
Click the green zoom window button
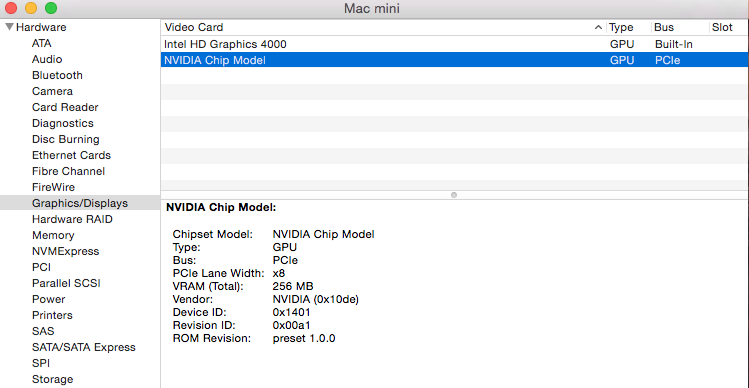pyautogui.click(x=51, y=8)
